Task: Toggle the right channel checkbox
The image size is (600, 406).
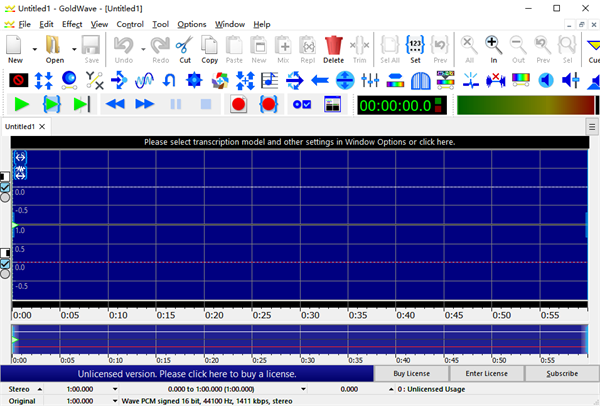Action: (x=5, y=263)
